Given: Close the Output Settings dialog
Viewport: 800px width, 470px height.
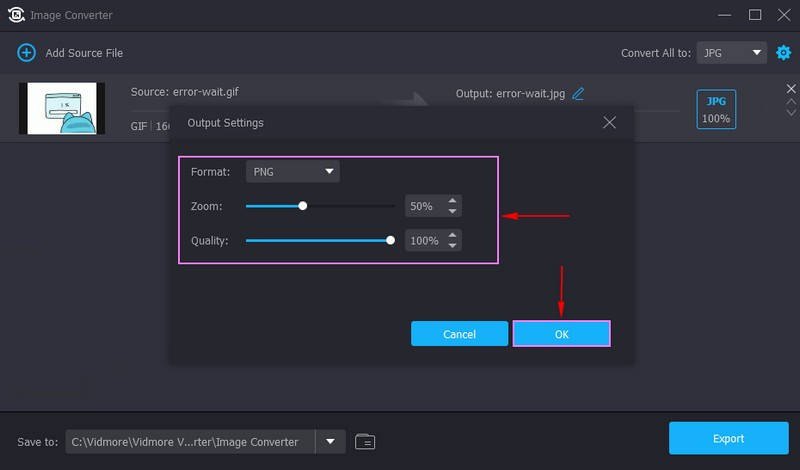Looking at the screenshot, I should pyautogui.click(x=610, y=123).
